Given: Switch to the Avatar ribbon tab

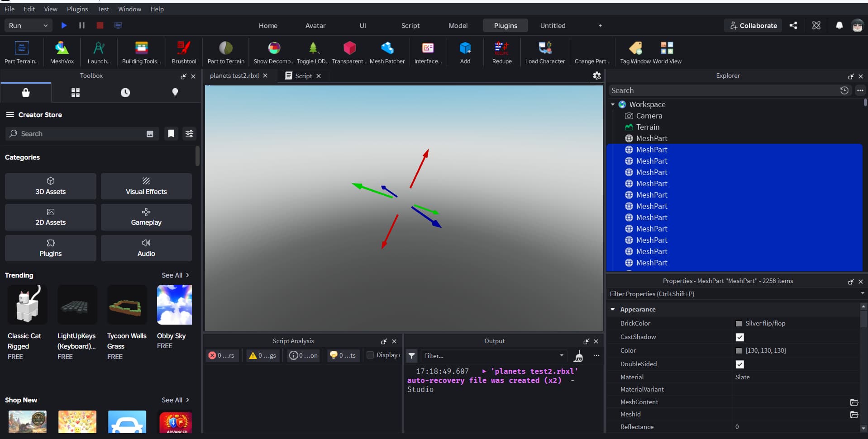Looking at the screenshot, I should click(315, 26).
